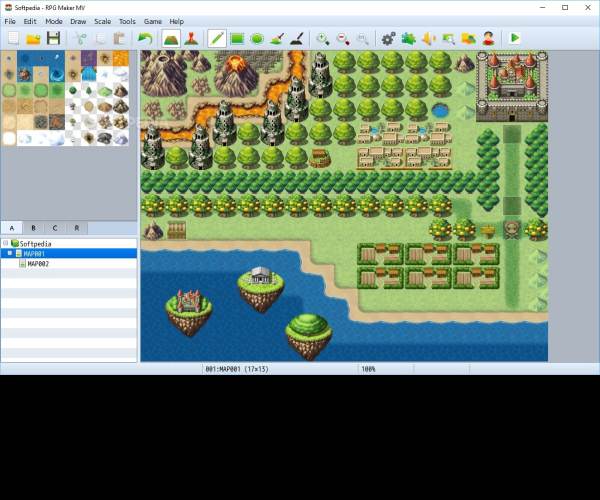Screen dimensions: 600x500
Task: Open project with the folder icon
Action: (x=33, y=38)
